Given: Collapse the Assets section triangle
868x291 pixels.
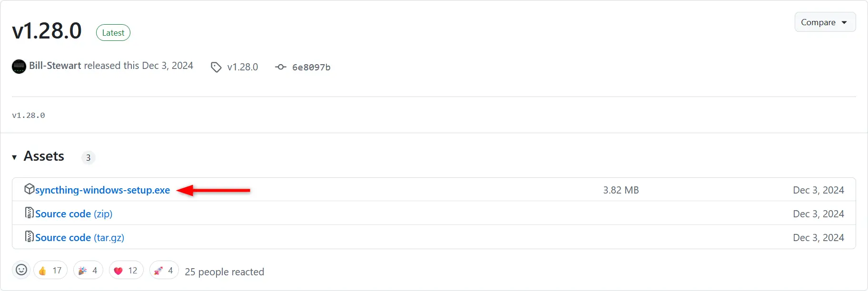Looking at the screenshot, I should (14, 157).
